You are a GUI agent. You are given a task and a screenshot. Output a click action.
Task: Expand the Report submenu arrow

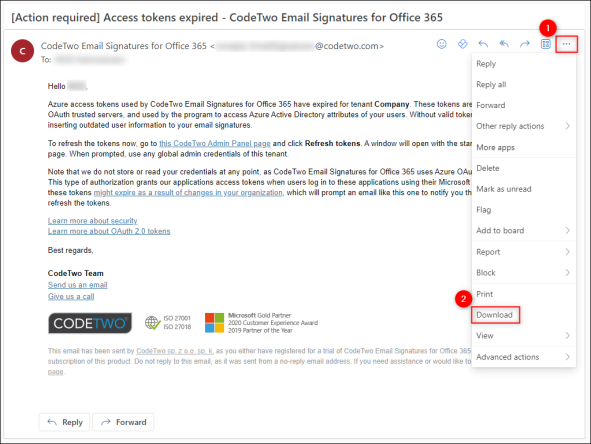coord(567,252)
